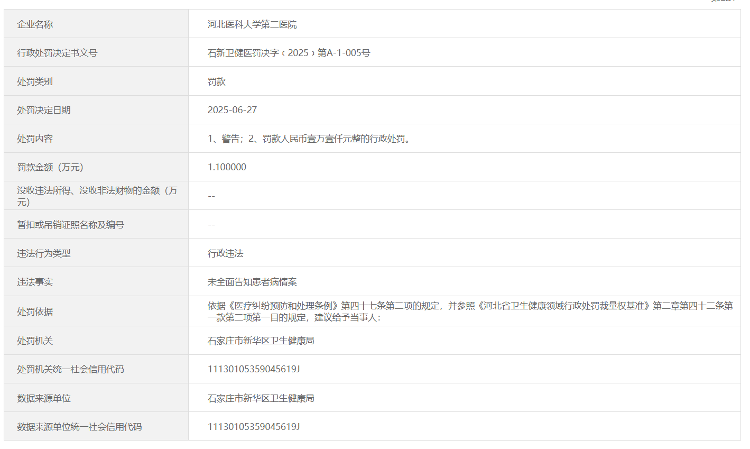
Task: Click the penalty basis paragraph citing 医疗纠纷预防和处理条例
Action: pyautogui.click(x=470, y=311)
